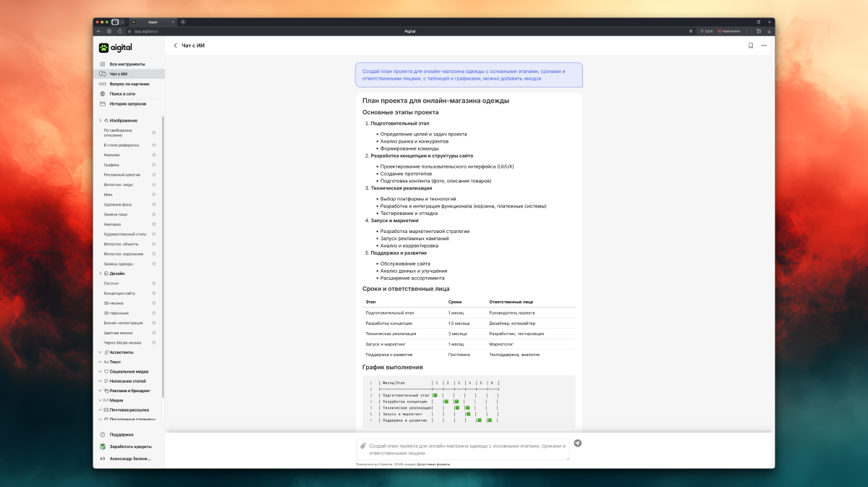Open the Замена одежды tool

click(x=118, y=263)
